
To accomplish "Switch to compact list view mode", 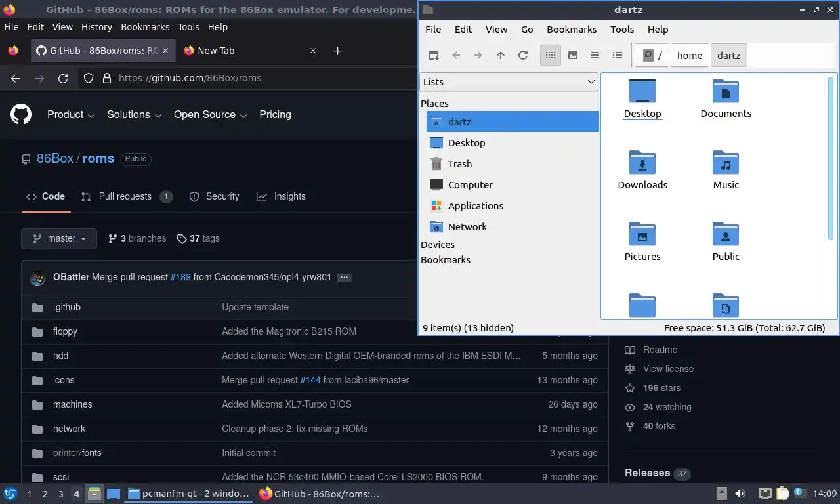I will (x=595, y=56).
